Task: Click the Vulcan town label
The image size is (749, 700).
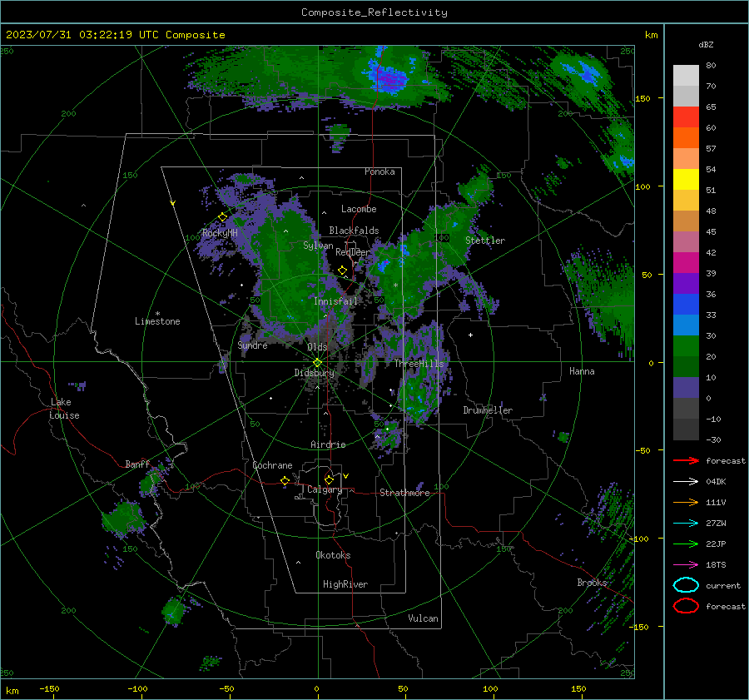Action: [x=423, y=618]
